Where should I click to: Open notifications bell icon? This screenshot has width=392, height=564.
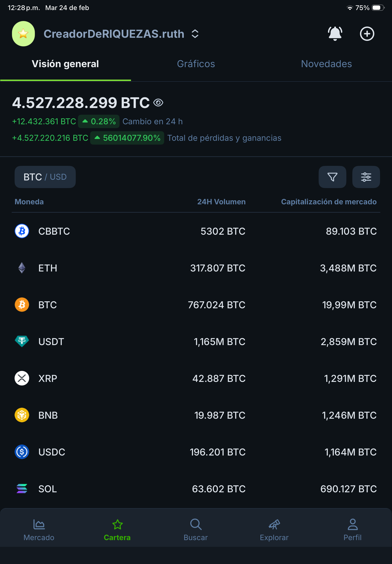(x=335, y=34)
